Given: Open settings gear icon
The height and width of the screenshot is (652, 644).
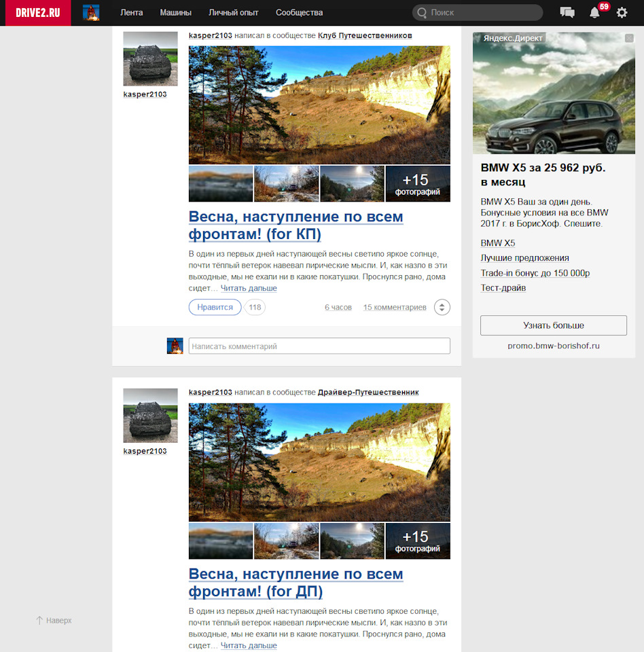Looking at the screenshot, I should tap(622, 12).
